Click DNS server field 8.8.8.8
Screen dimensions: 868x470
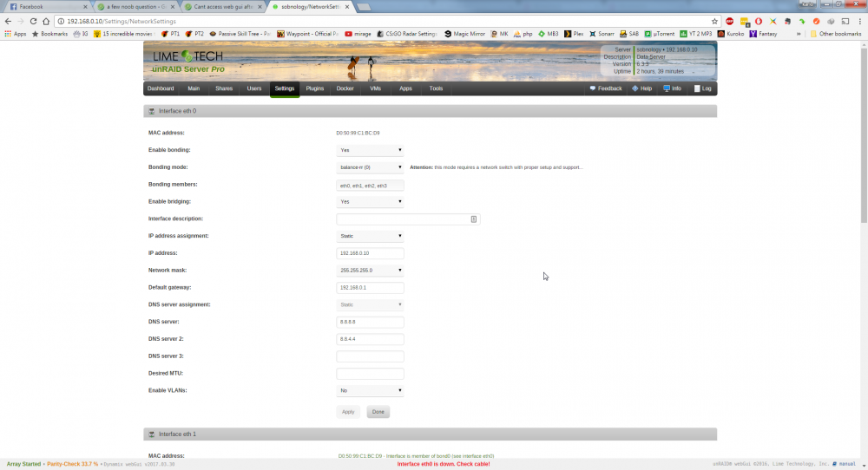click(370, 322)
